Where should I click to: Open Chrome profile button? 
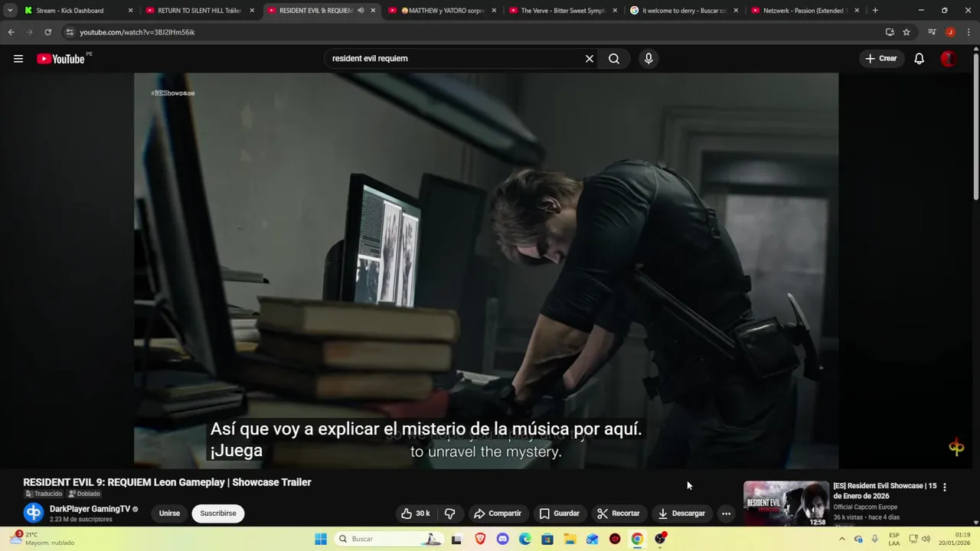point(950,32)
